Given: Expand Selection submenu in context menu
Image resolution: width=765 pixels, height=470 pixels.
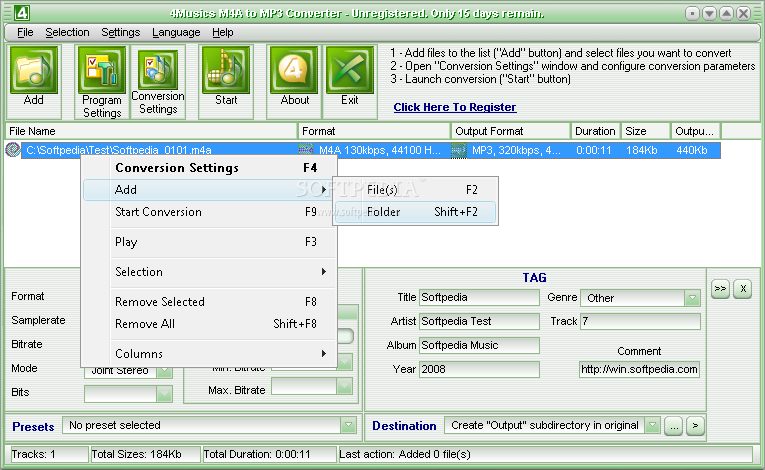Looking at the screenshot, I should [210, 272].
